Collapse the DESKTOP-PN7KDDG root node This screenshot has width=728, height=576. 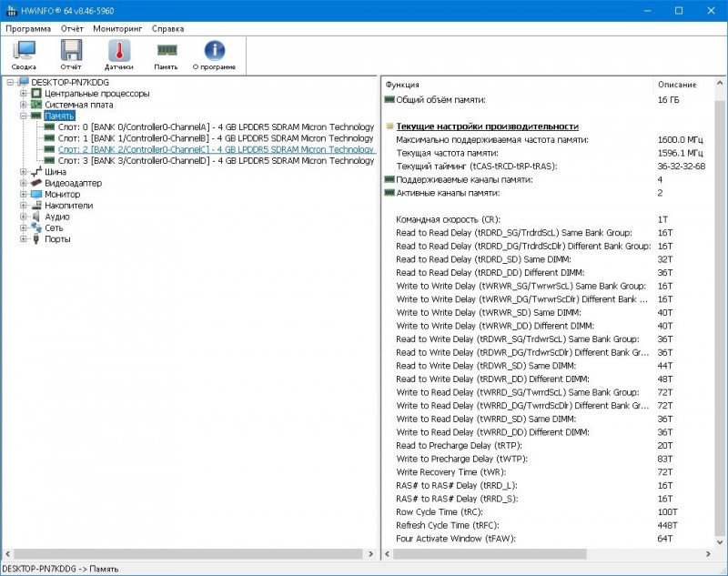pyautogui.click(x=10, y=82)
